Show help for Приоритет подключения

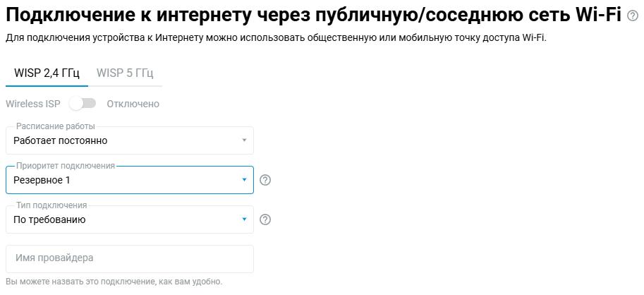click(x=265, y=180)
